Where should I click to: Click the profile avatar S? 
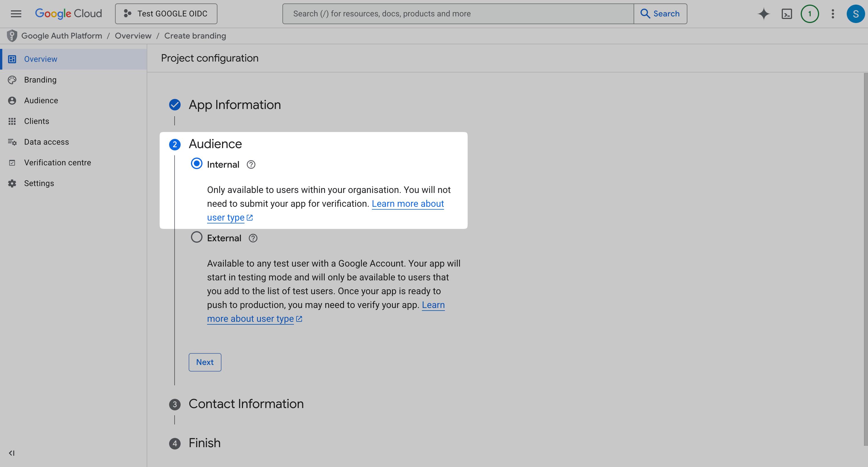click(x=856, y=14)
